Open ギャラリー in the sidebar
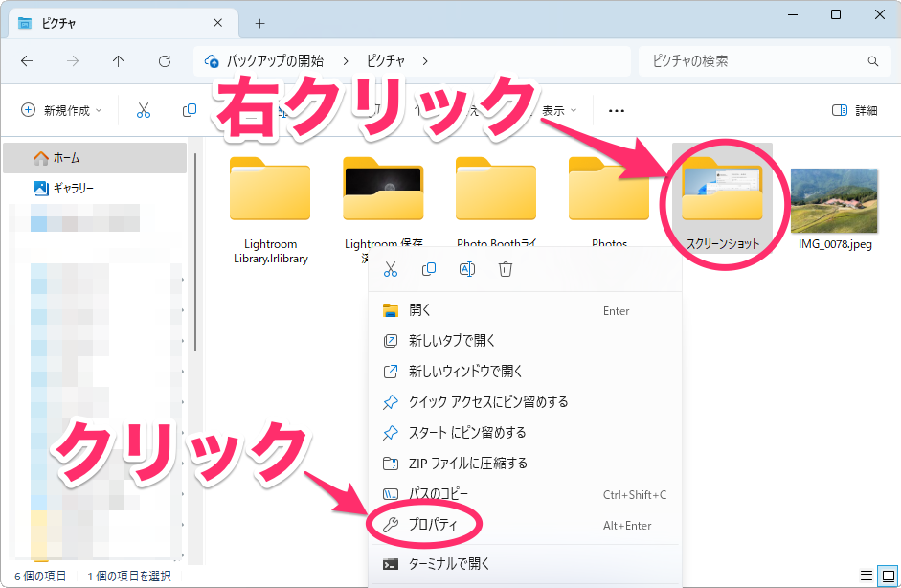 [73, 188]
